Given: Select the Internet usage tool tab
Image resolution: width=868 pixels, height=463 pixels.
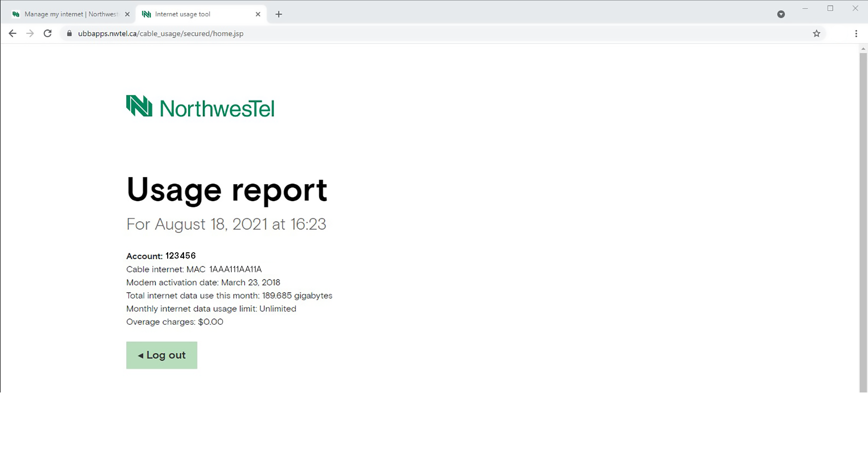Looking at the screenshot, I should click(x=201, y=14).
